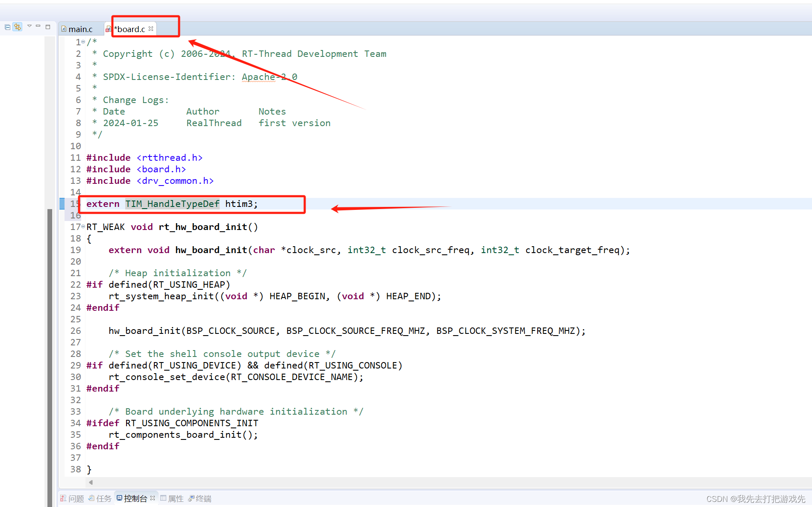Click the table icon on the 属性 tab
The image size is (812, 507).
[163, 498]
